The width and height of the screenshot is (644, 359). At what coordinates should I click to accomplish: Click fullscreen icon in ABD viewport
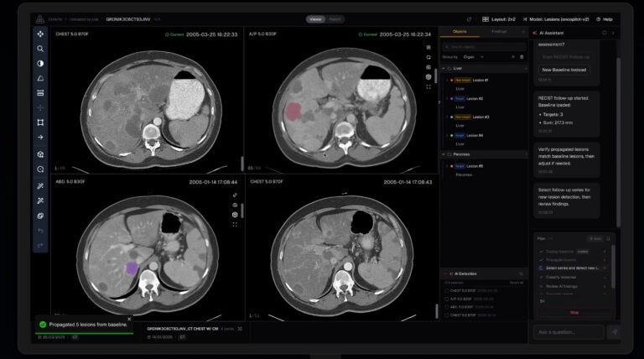[235, 225]
